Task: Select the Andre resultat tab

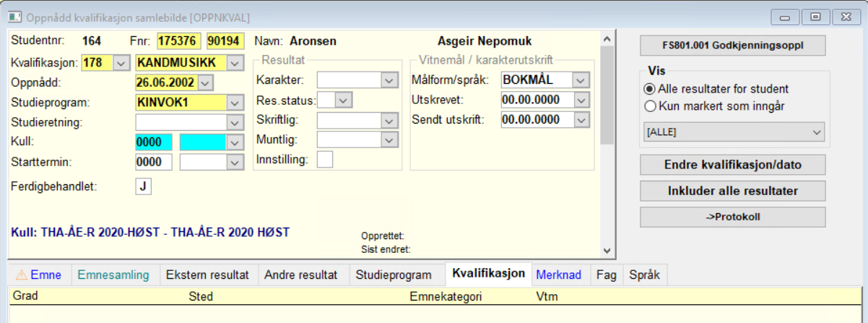Action: [x=300, y=275]
